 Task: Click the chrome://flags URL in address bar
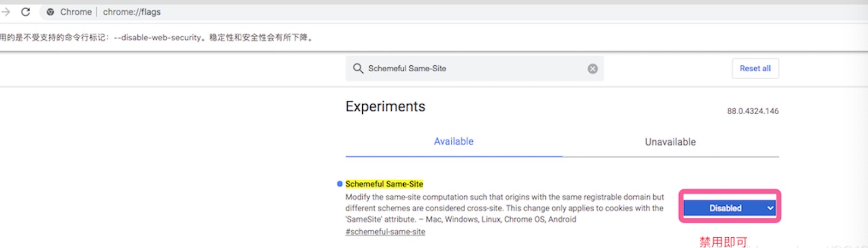point(132,12)
